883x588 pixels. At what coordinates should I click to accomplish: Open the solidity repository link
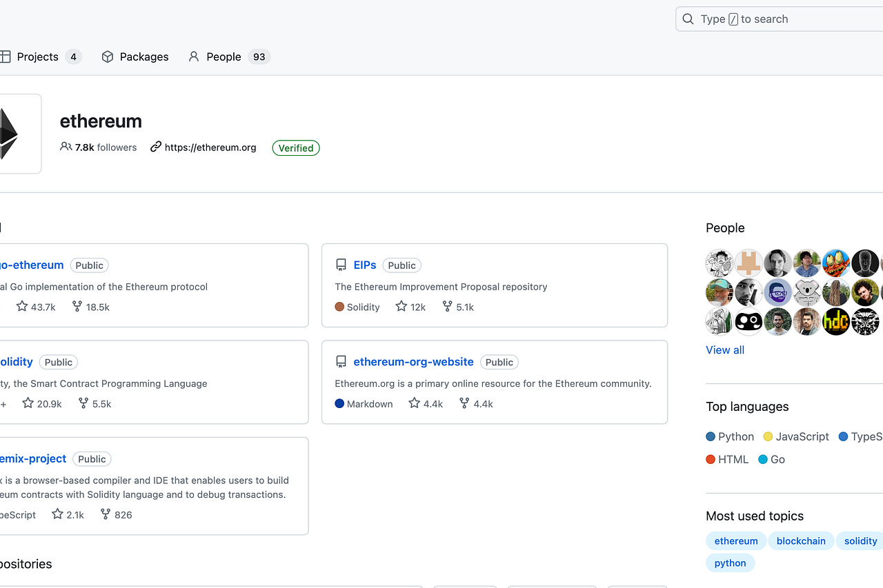pos(17,362)
